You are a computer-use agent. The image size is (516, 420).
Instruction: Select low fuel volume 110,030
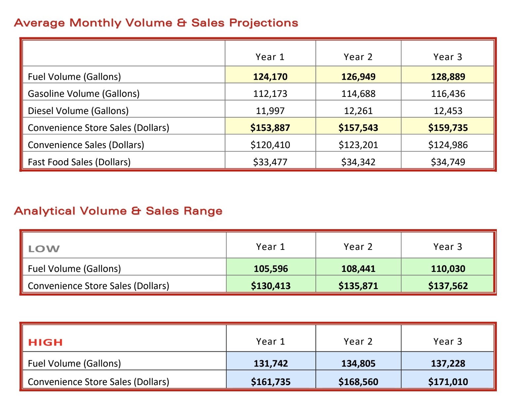tap(448, 269)
